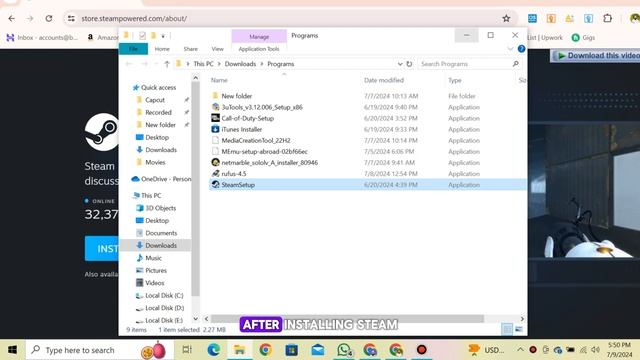This screenshot has height=360, width=640.
Task: Open Videos folder in sidebar
Action: coord(155,283)
